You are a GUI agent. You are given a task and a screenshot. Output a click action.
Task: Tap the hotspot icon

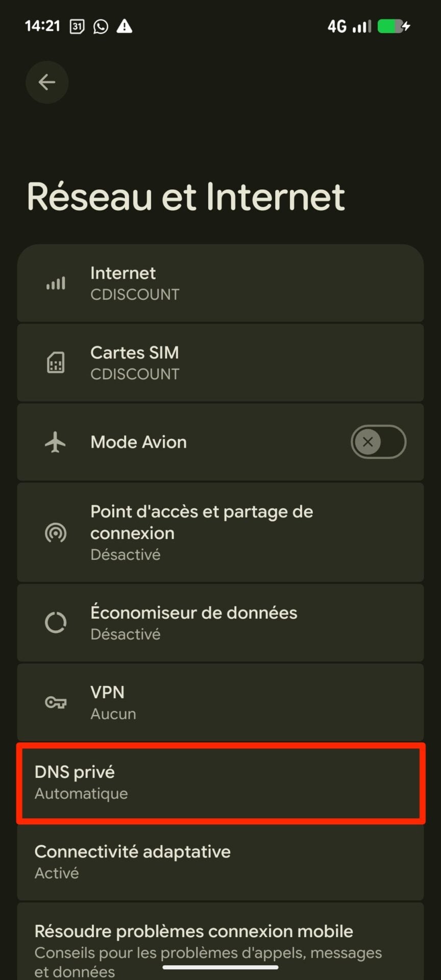56,533
